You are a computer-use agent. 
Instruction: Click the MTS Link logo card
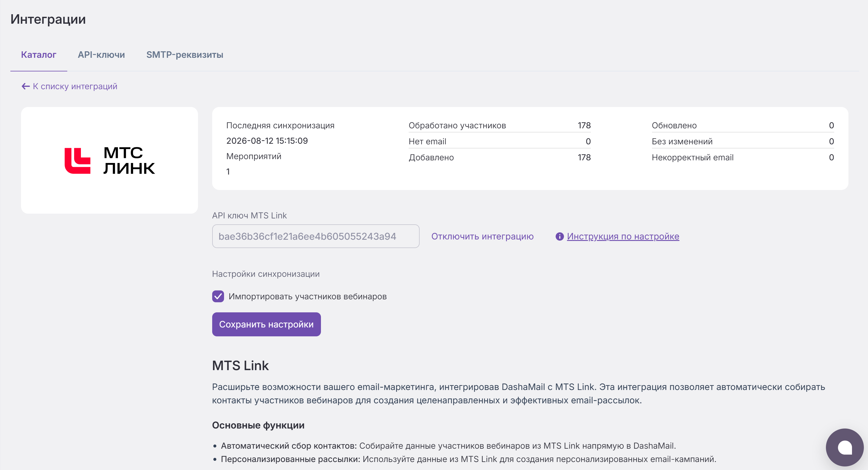tap(110, 160)
